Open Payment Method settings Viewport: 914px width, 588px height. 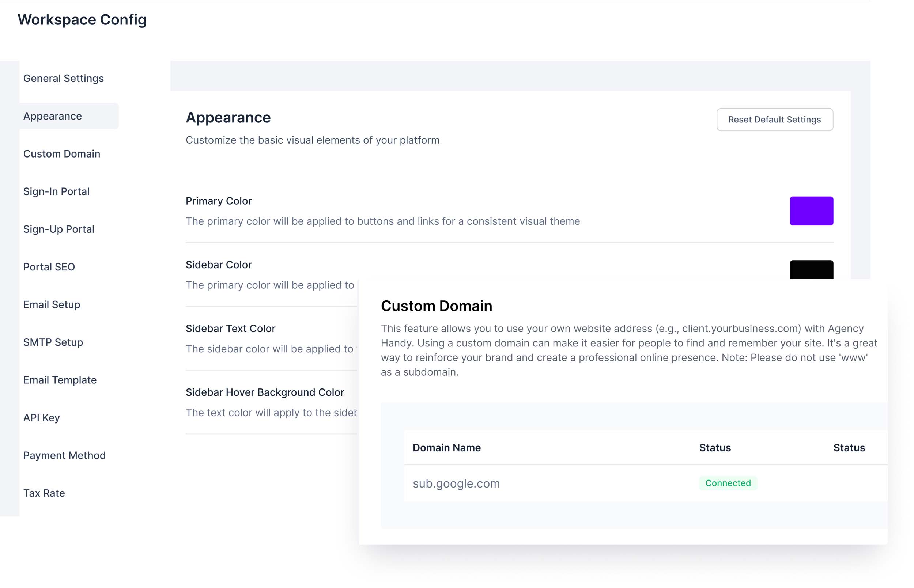[x=65, y=455]
